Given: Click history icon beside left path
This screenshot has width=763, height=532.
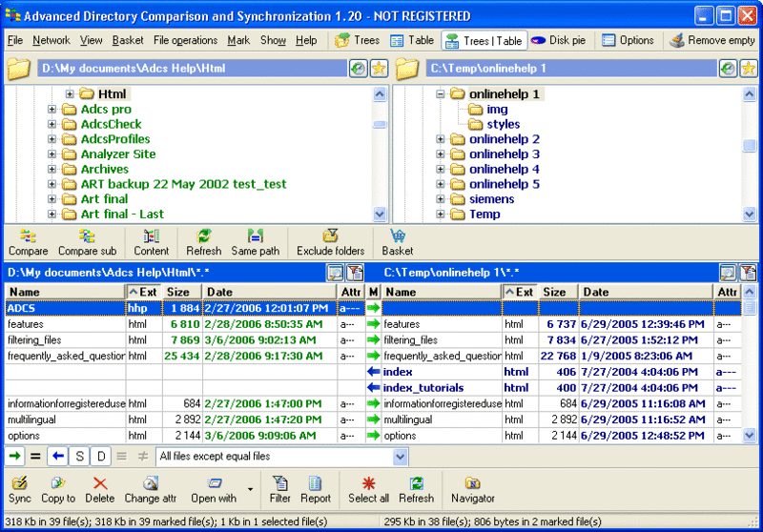Looking at the screenshot, I should 359,69.
